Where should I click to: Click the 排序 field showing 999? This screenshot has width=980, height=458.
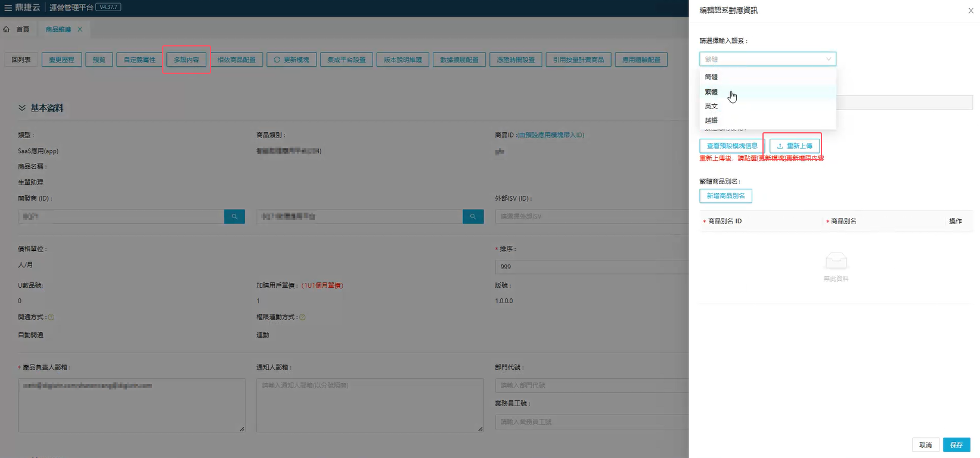[591, 267]
